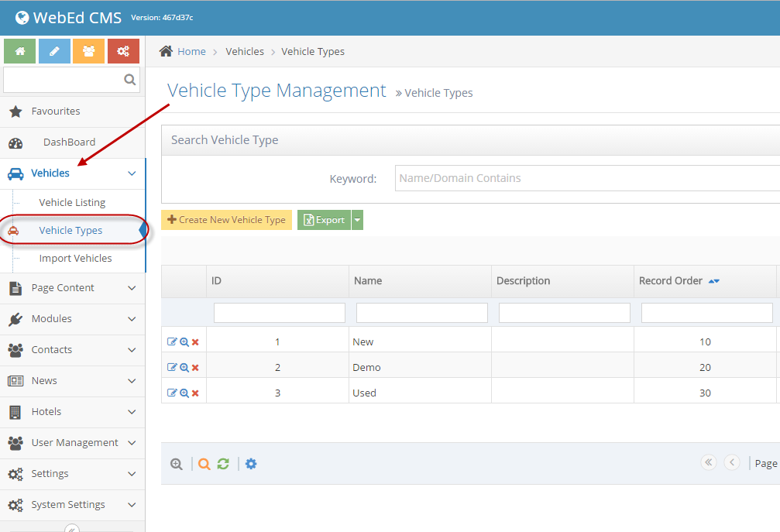This screenshot has width=780, height=532.
Task: Sort by the Record Order column header
Action: pyautogui.click(x=671, y=281)
